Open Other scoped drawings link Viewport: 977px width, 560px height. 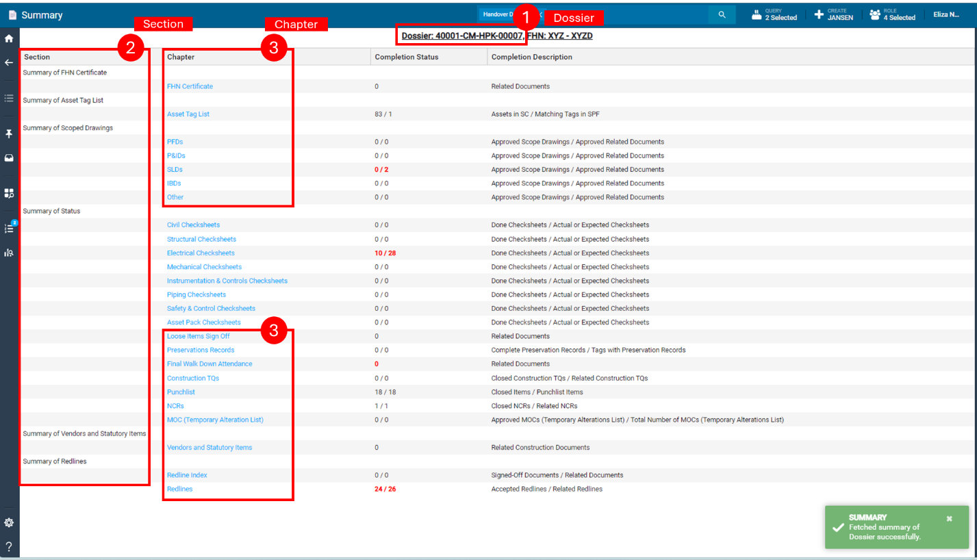click(175, 197)
